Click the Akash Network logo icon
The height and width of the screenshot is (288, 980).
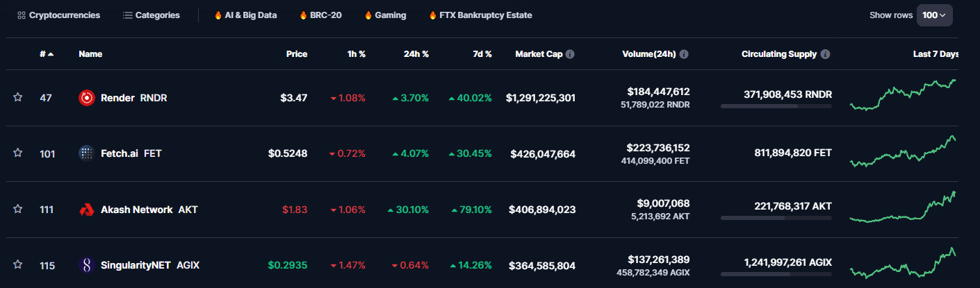(87, 210)
